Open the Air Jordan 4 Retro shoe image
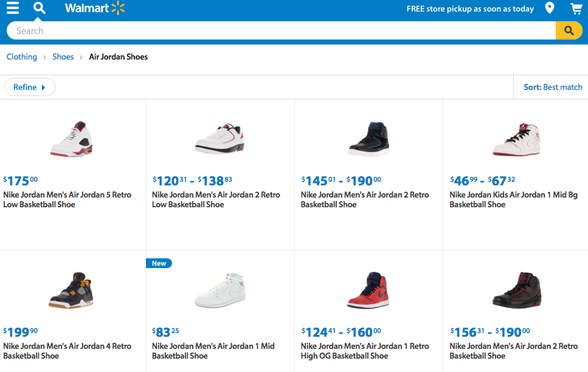Screen dimensions: 588x372 point(72,290)
